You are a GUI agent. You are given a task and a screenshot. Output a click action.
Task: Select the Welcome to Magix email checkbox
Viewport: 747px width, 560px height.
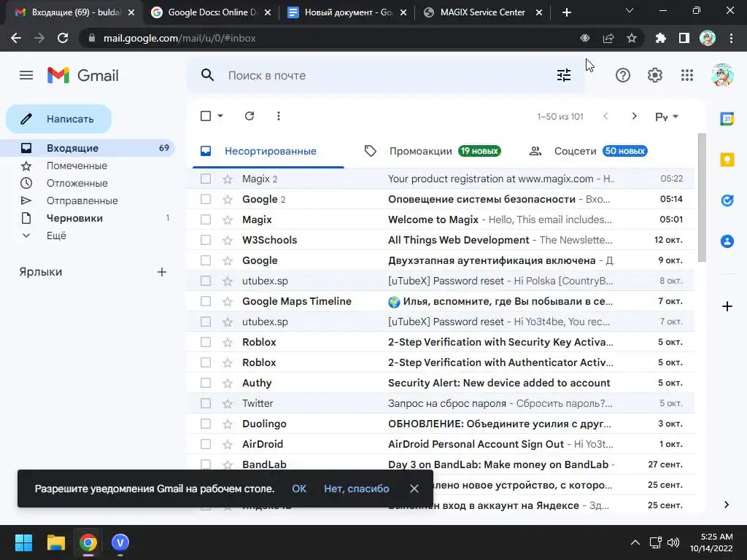point(206,219)
